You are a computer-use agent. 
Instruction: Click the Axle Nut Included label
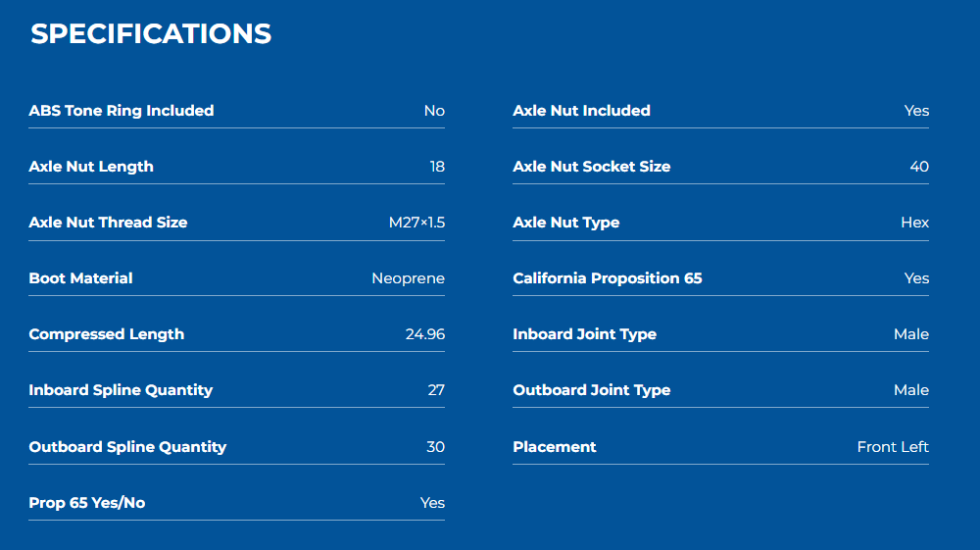[582, 111]
